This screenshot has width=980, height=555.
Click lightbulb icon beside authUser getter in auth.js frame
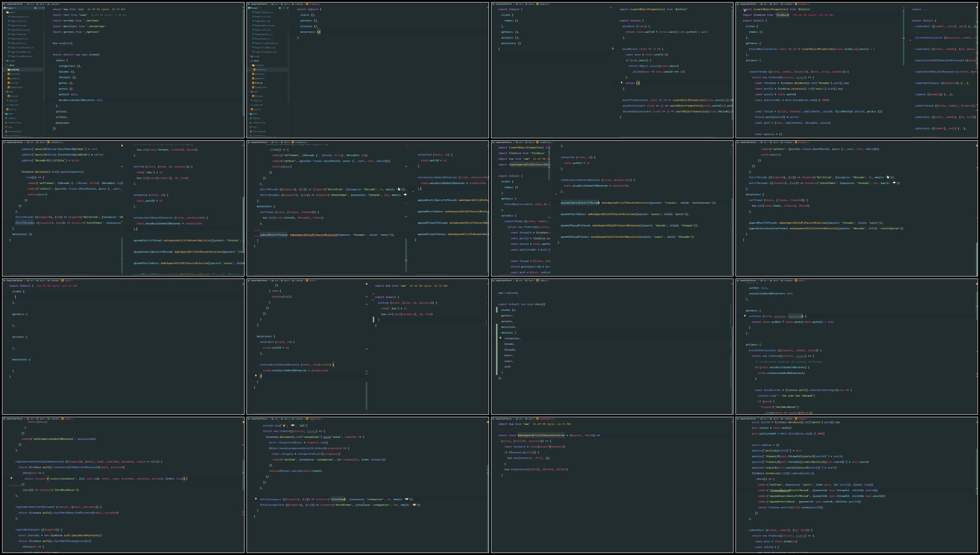[x=745, y=316]
